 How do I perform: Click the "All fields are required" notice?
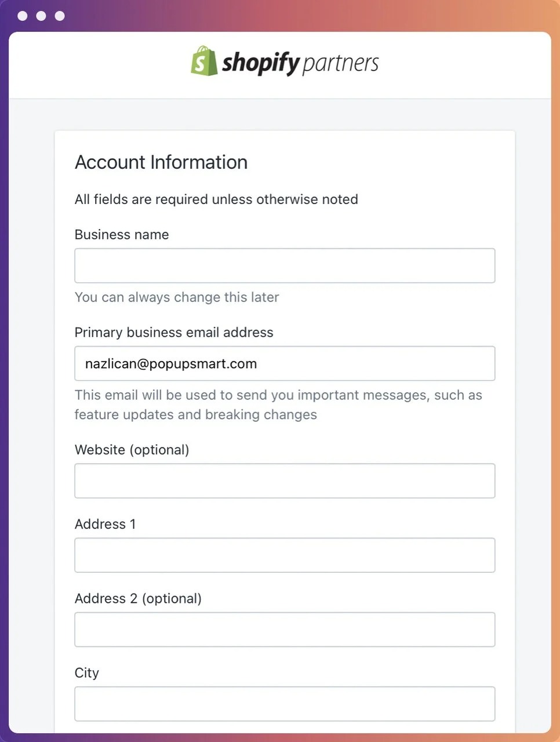point(216,199)
